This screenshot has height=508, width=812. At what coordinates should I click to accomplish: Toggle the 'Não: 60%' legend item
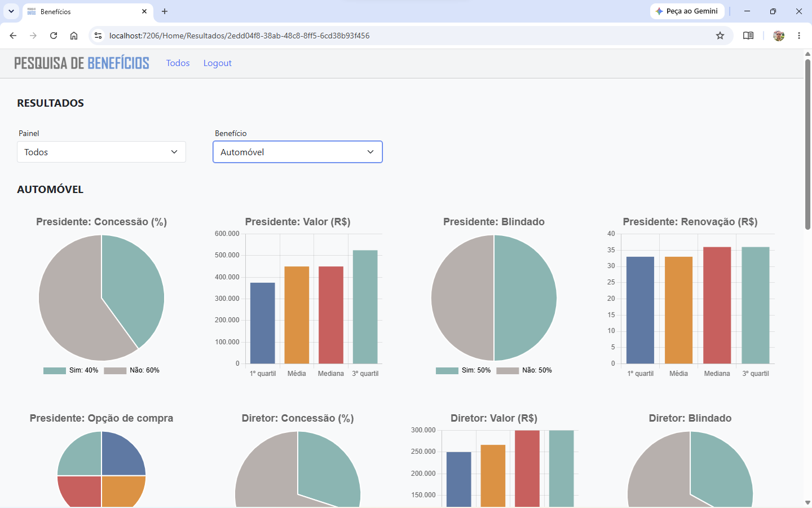(x=132, y=370)
